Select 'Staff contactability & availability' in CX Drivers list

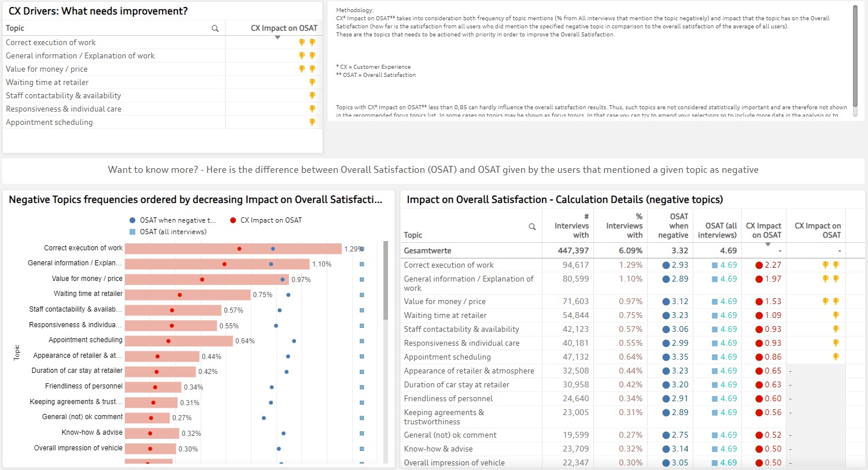pyautogui.click(x=64, y=95)
